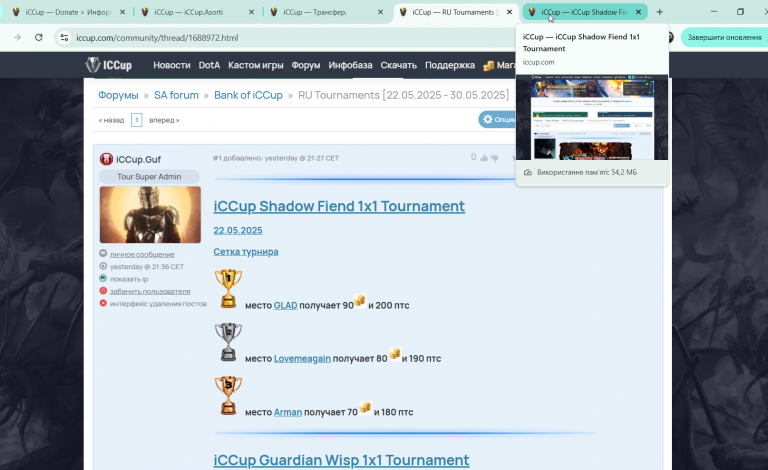The height and width of the screenshot is (470, 768).
Task: Click назад pagination link
Action: tap(111, 120)
